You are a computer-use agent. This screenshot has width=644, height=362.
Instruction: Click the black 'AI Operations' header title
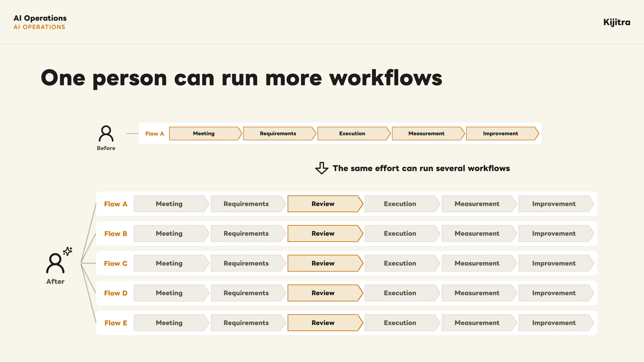[x=40, y=18]
